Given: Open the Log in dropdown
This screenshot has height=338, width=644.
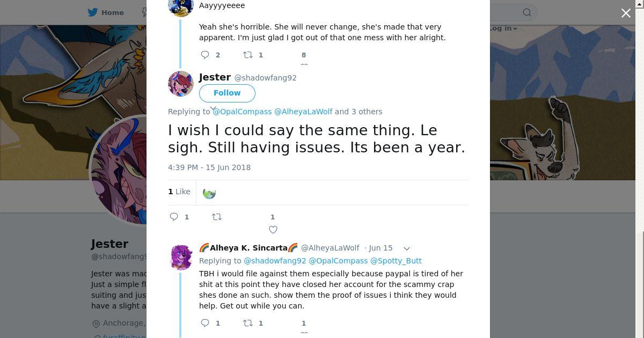Looking at the screenshot, I should 503,28.
